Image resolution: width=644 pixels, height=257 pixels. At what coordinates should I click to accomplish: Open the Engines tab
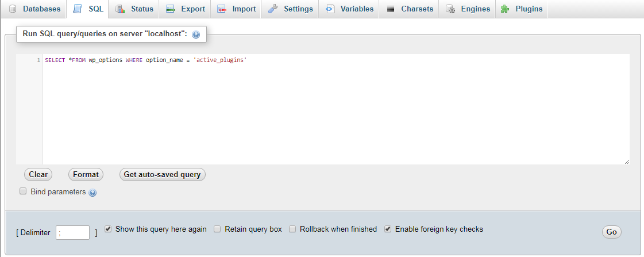tap(468, 9)
